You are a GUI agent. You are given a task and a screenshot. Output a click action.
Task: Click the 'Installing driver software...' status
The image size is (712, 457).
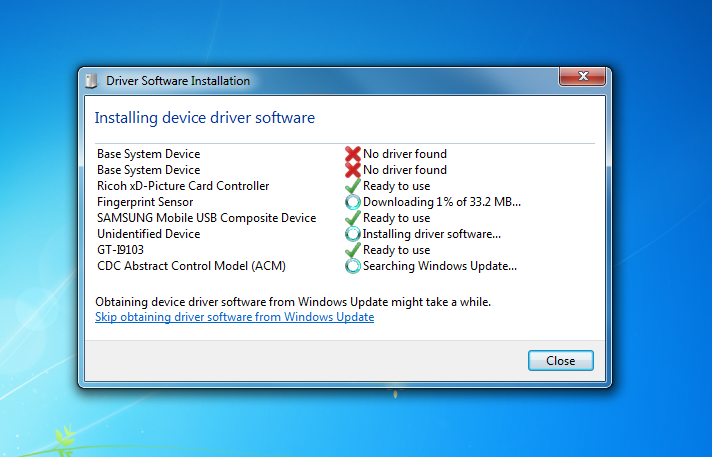click(x=431, y=234)
